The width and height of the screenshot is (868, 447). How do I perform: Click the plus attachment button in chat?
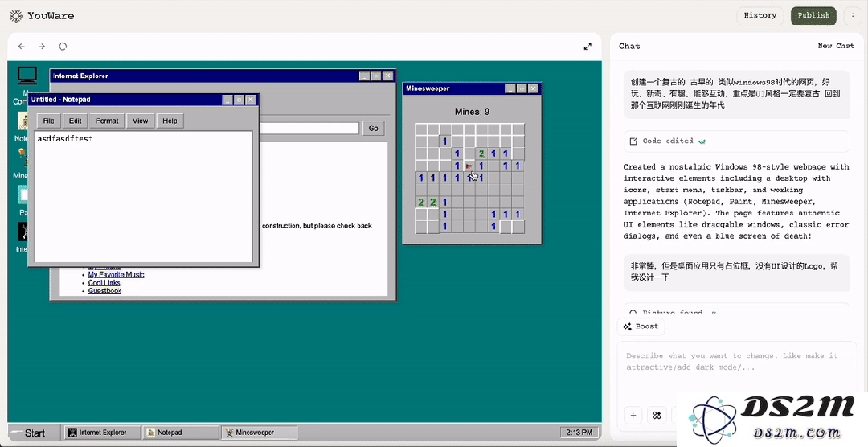633,415
